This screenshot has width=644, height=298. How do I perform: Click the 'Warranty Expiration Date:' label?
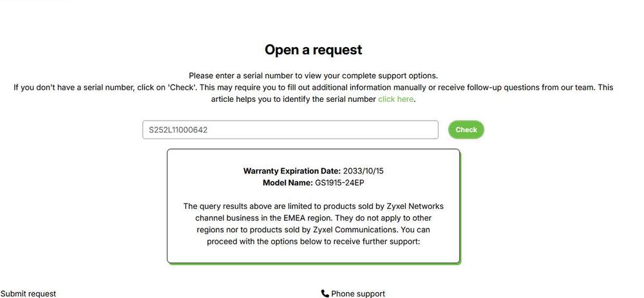291,171
